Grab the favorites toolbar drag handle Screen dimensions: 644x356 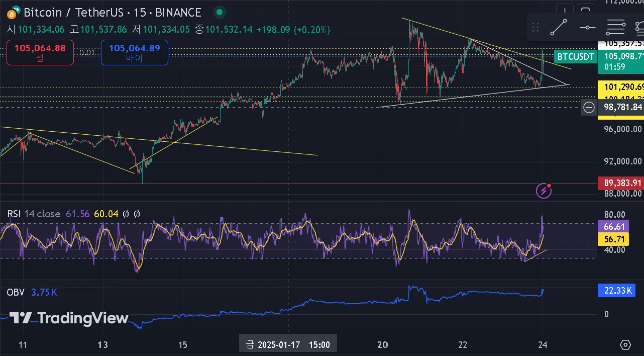pos(535,27)
